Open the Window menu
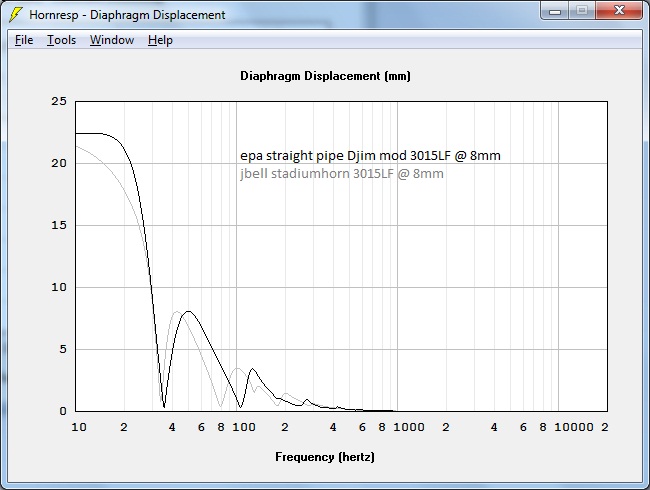Screen dimensions: 650x490 click(x=112, y=40)
